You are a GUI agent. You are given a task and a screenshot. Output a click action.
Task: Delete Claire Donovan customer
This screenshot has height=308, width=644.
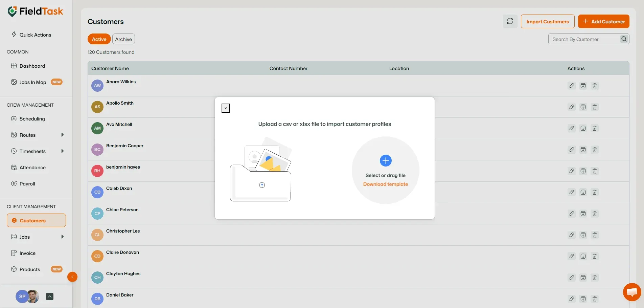click(595, 256)
